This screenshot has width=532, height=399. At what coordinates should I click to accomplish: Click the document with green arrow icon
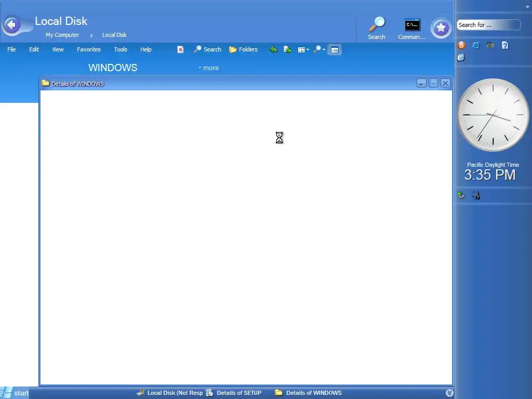[288, 50]
